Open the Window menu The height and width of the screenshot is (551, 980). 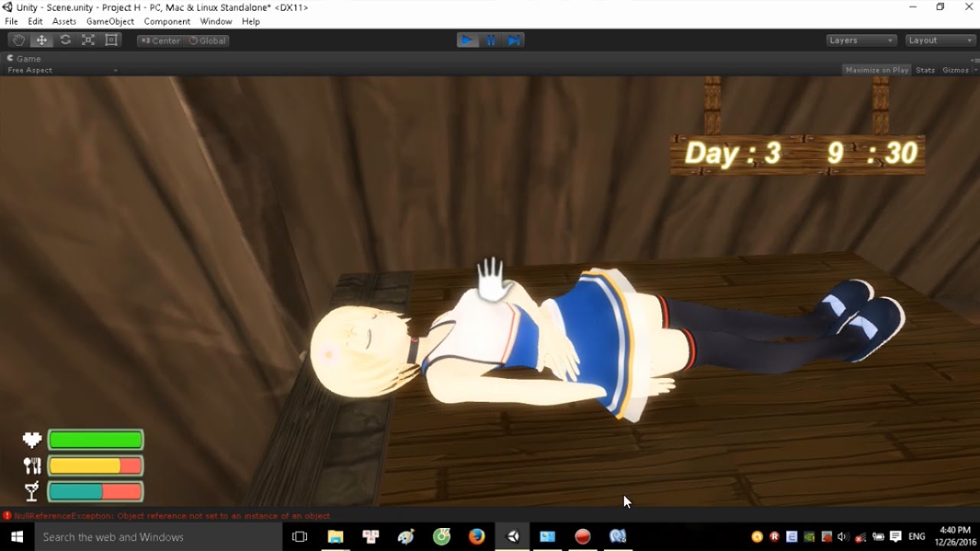[216, 21]
